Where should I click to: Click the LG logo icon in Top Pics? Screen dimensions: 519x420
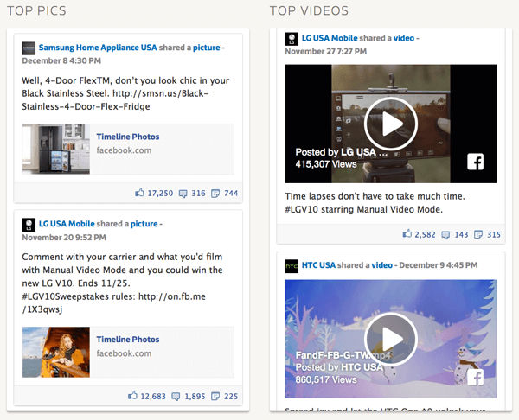coord(29,223)
